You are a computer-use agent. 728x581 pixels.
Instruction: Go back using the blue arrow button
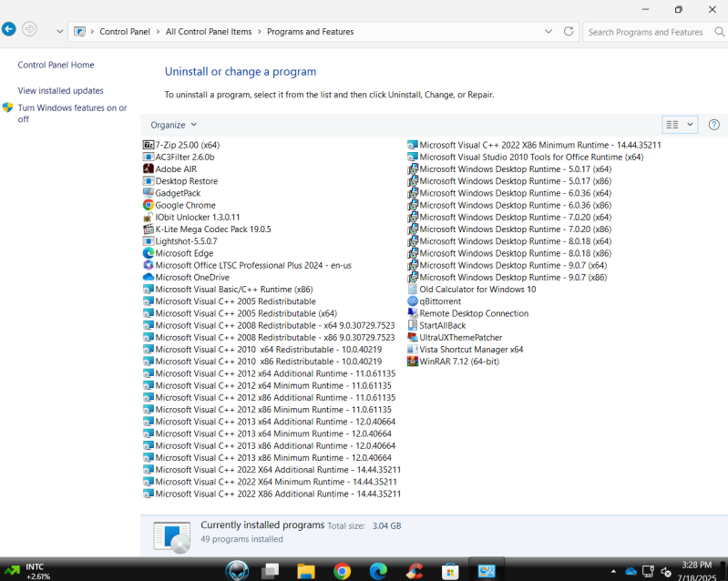pos(8,29)
